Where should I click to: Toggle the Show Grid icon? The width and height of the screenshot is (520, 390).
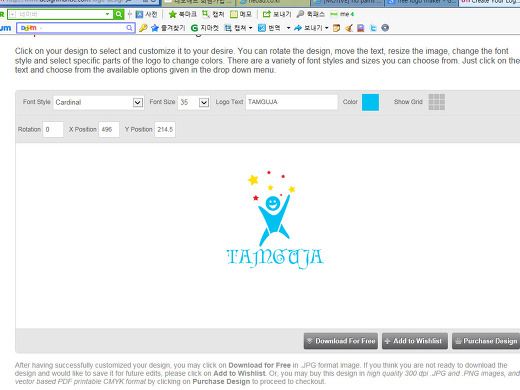pos(436,102)
